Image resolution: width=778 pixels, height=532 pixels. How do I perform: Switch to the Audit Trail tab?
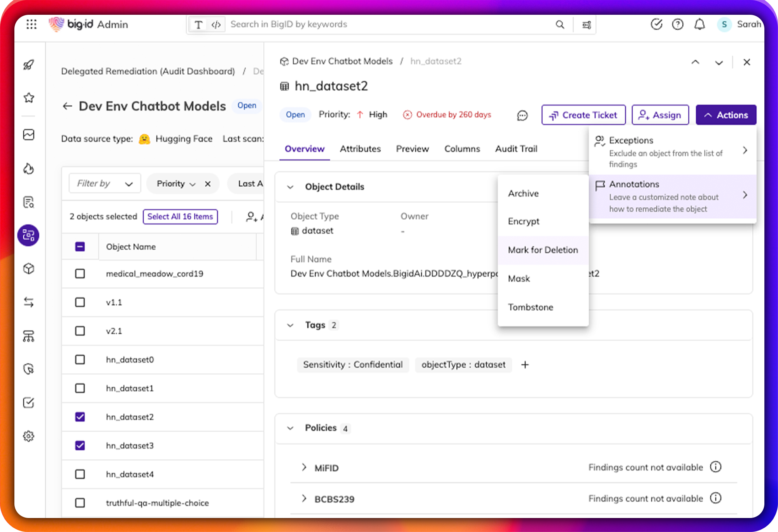tap(516, 149)
